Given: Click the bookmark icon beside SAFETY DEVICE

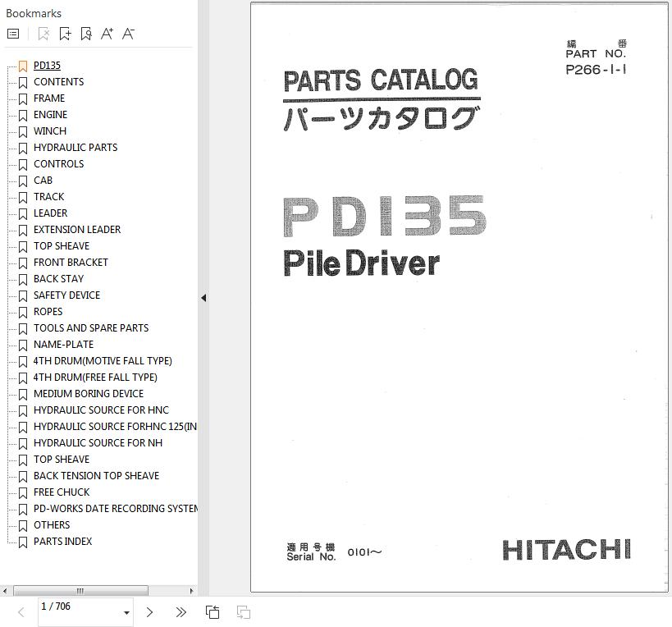Looking at the screenshot, I should coord(23,296).
